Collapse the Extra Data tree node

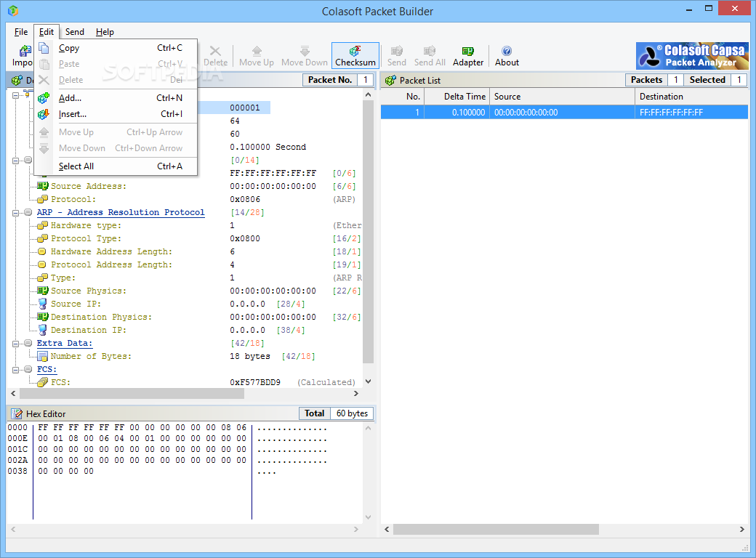click(15, 344)
